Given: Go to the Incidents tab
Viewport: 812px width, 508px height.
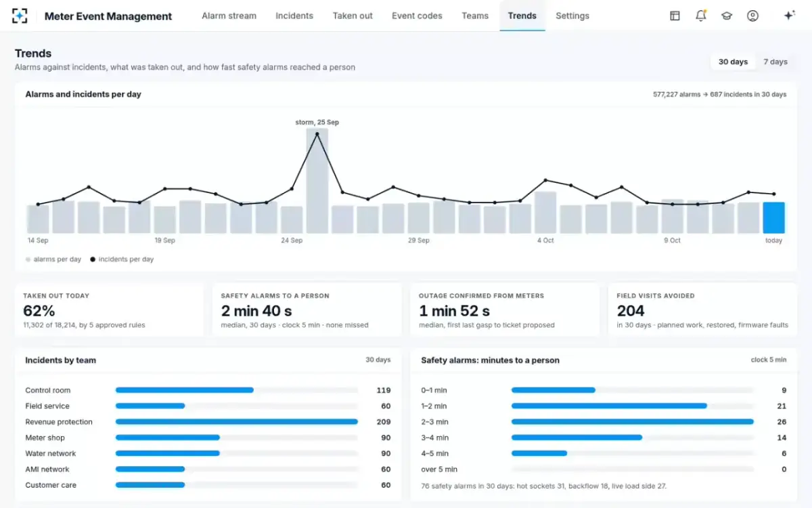Looking at the screenshot, I should pos(294,16).
